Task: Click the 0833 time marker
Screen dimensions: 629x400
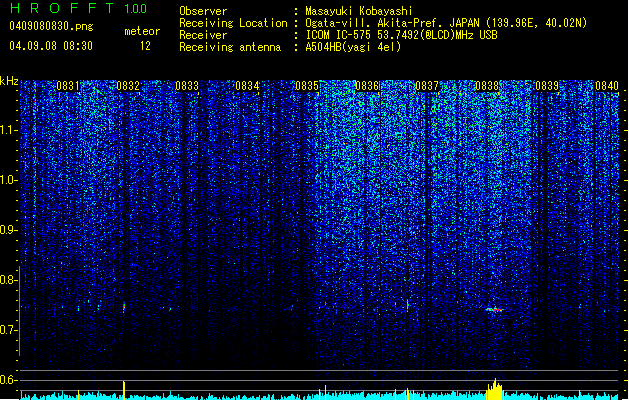Action: pos(187,85)
